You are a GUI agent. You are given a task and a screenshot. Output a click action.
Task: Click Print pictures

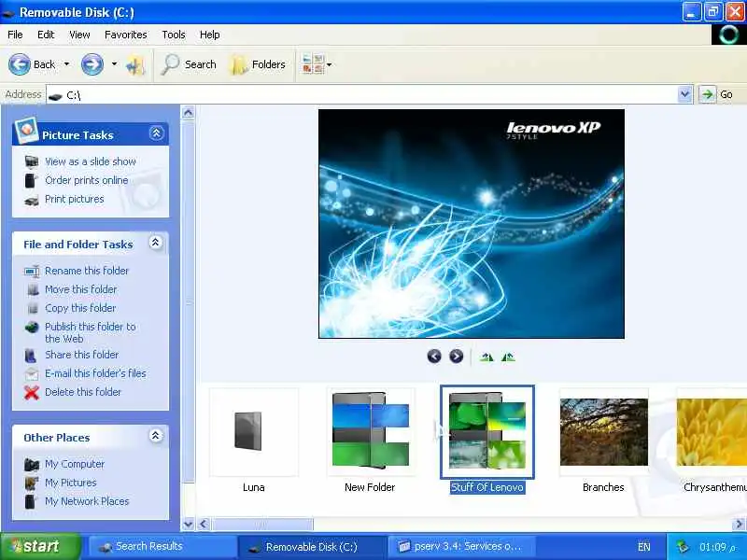coord(75,199)
